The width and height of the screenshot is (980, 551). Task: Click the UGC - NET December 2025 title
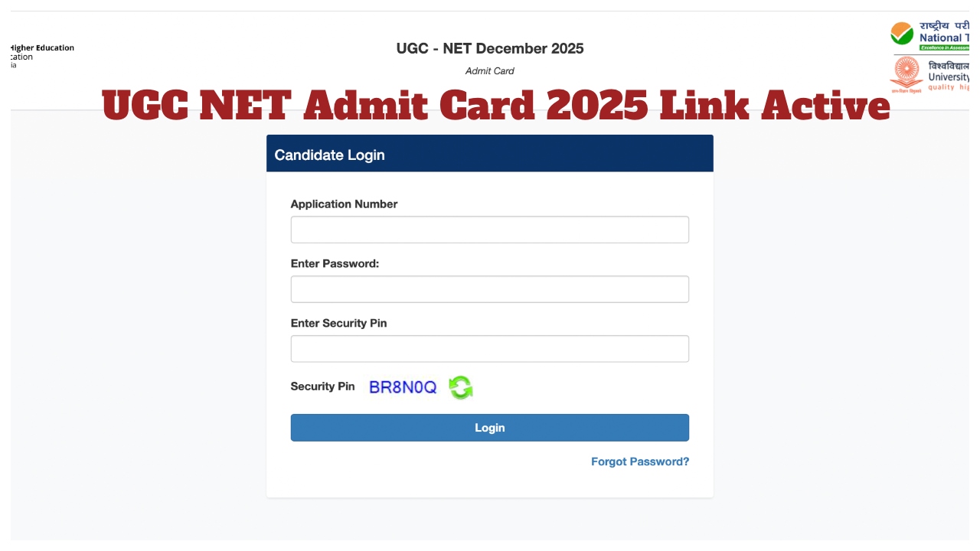[489, 48]
